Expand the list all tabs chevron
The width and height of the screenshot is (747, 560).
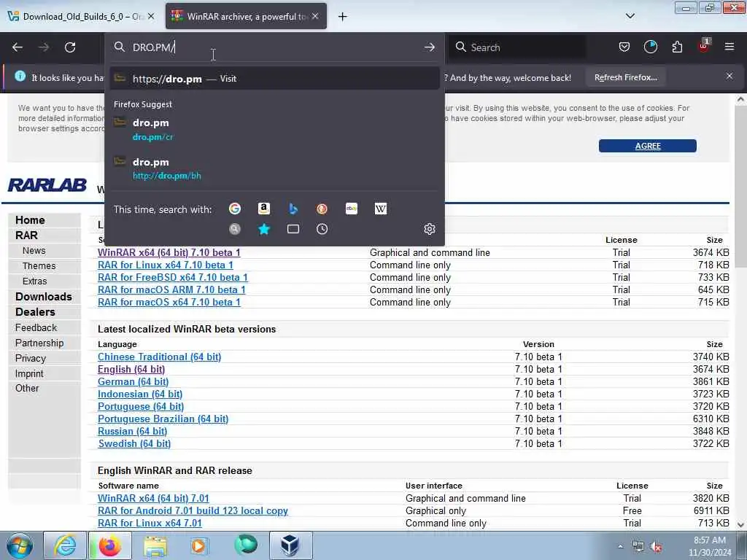coord(630,16)
